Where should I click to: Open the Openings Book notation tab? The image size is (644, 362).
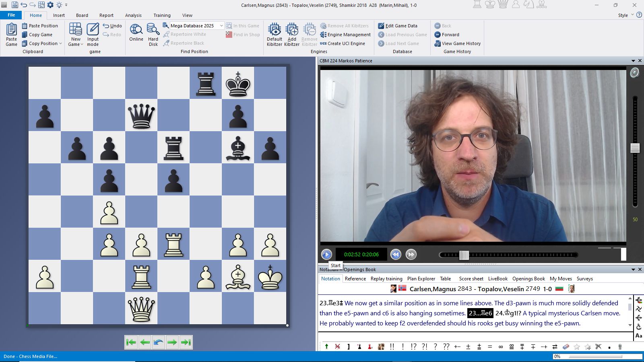(x=528, y=279)
